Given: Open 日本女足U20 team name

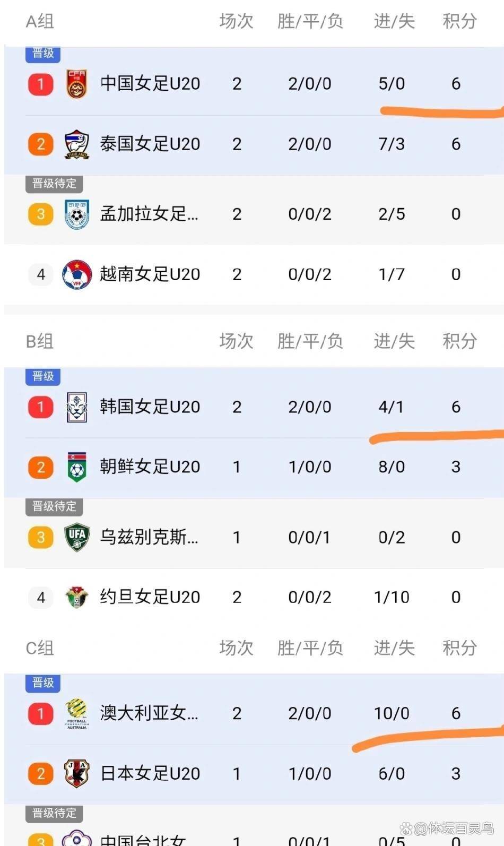Looking at the screenshot, I should [x=150, y=774].
